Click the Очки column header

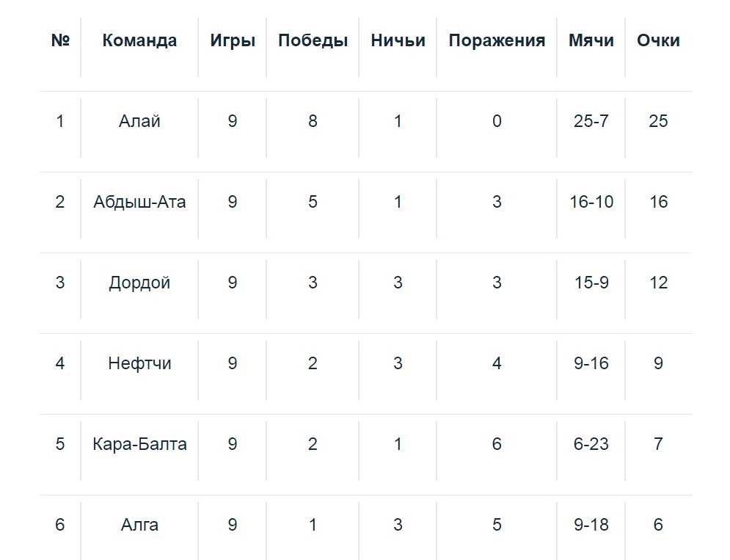click(x=658, y=40)
